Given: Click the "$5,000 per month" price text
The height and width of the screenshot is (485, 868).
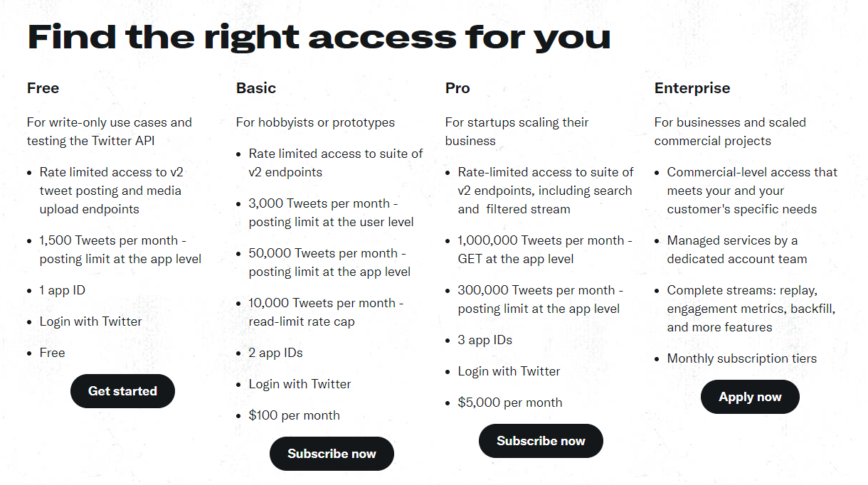Looking at the screenshot, I should coord(509,403).
